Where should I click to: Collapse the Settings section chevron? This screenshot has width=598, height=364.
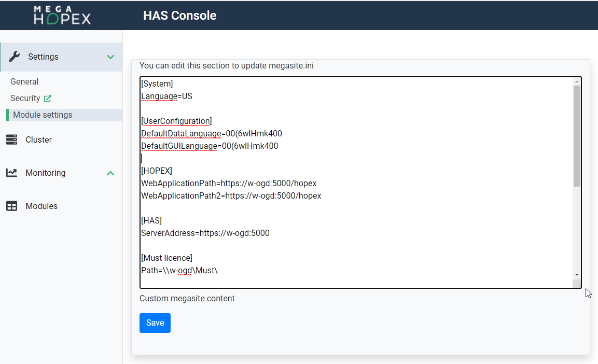pos(110,57)
